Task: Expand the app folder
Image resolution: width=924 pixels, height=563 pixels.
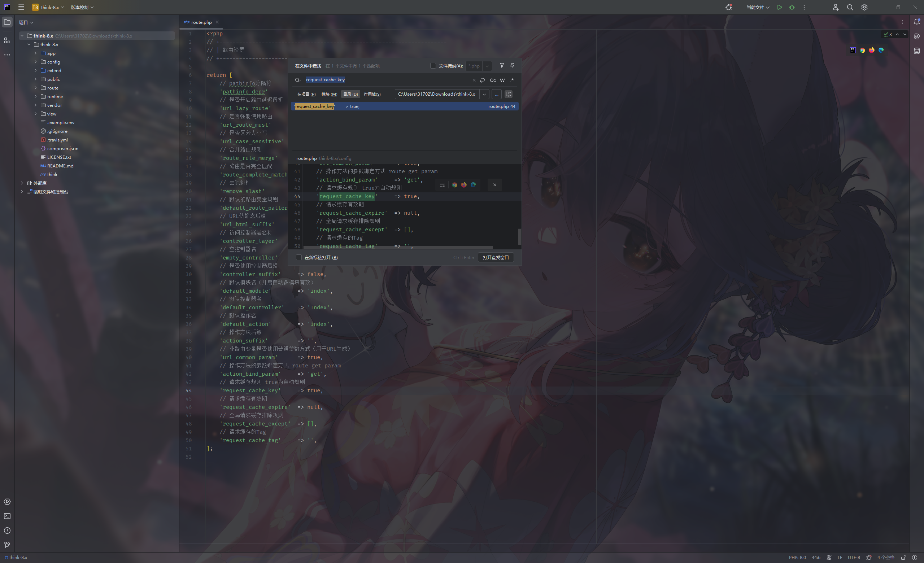Action: click(36, 53)
